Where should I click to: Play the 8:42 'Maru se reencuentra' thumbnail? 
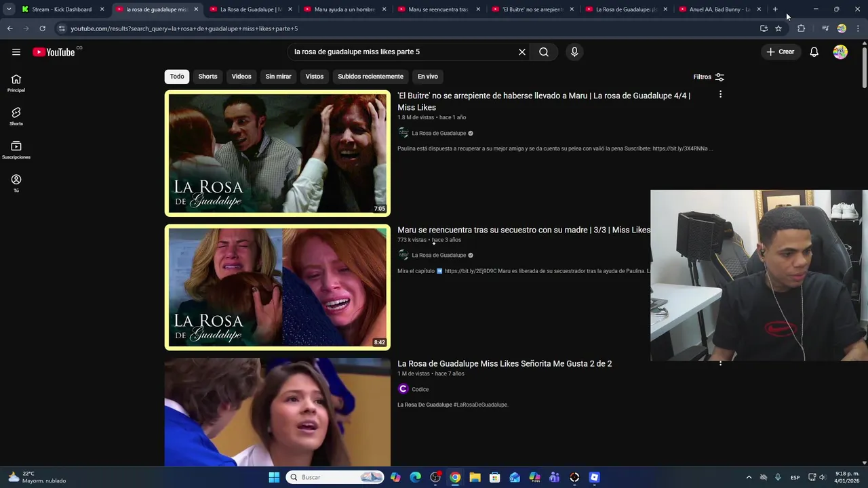coord(277,287)
